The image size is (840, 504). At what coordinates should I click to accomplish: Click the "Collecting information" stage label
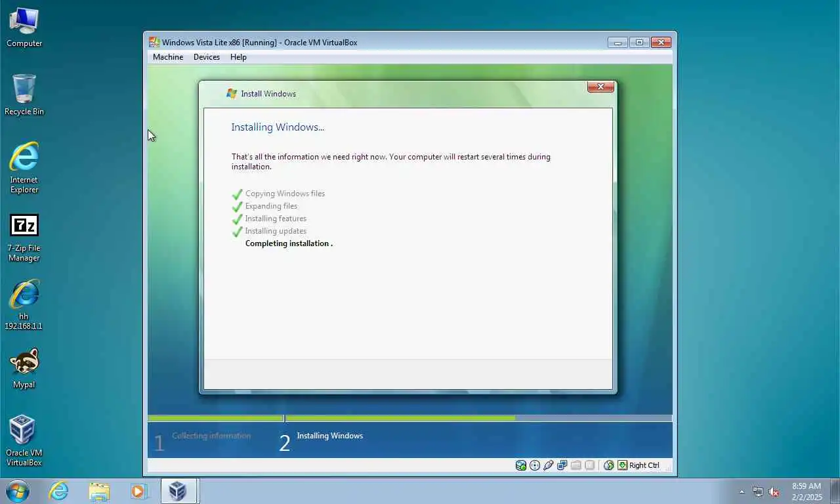pos(211,436)
